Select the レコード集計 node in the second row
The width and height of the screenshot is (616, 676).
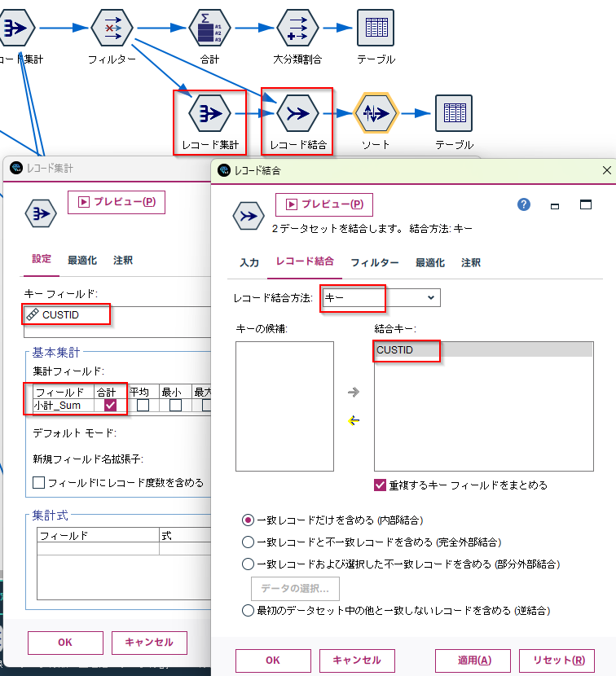209,113
